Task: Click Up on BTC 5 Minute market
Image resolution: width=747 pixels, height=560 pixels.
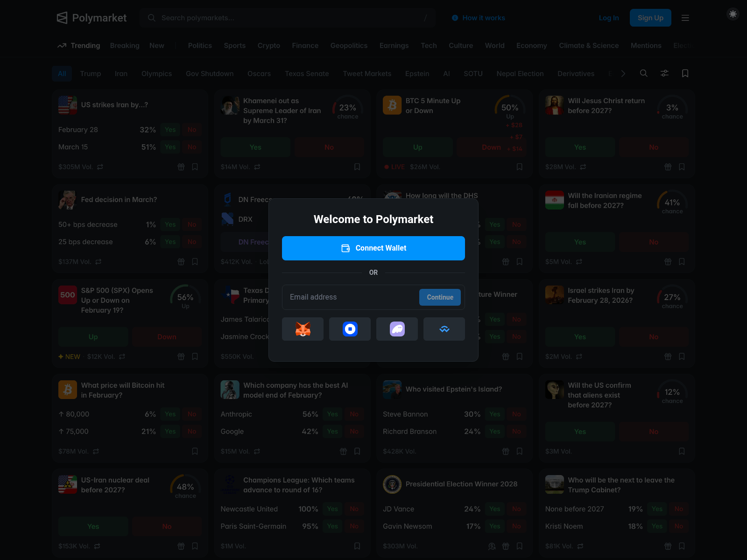Action: click(418, 147)
